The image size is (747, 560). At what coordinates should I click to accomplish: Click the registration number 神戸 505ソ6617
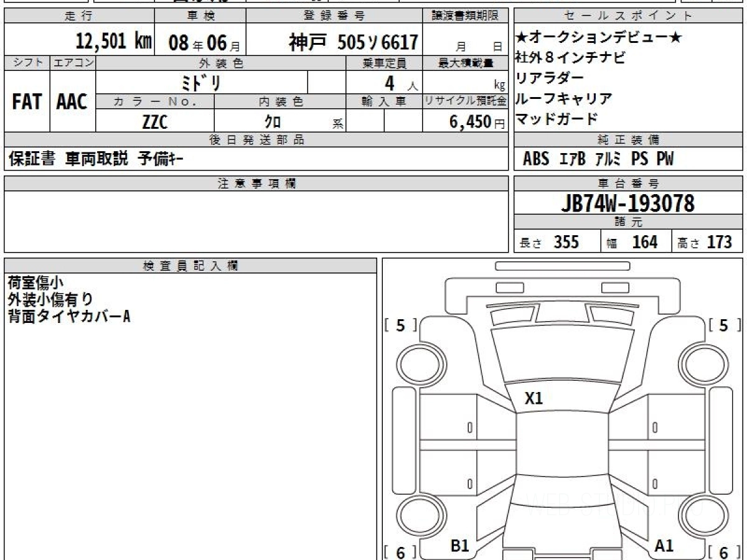point(353,42)
